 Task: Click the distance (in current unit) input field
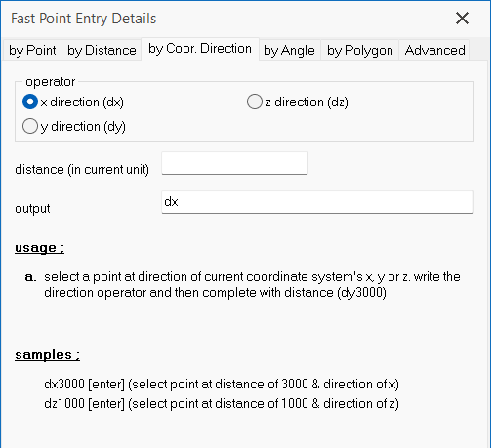point(234,163)
